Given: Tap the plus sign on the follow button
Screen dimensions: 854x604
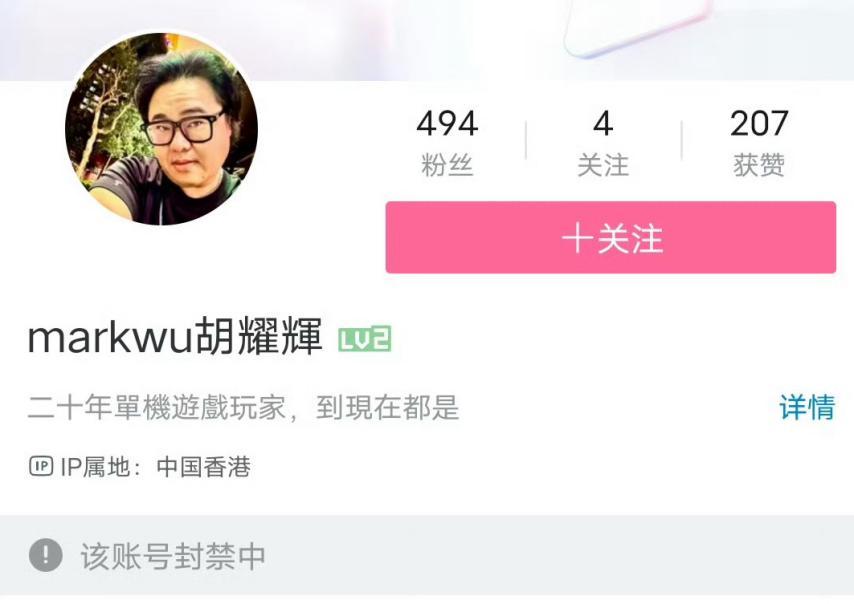Looking at the screenshot, I should 577,238.
